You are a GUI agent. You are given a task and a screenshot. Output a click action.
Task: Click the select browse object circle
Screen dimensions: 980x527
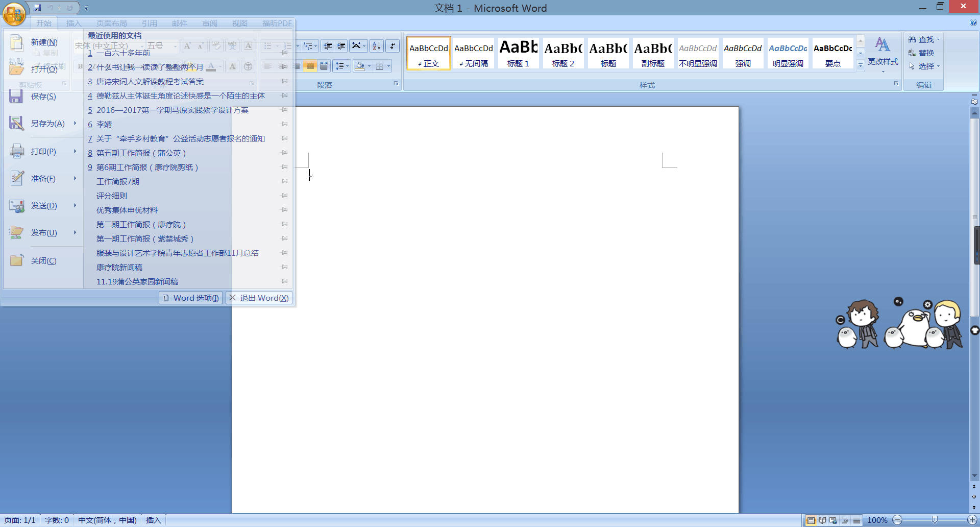point(974,496)
